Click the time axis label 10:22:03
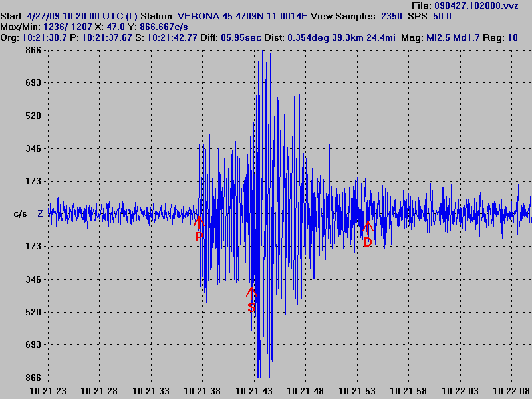Screen dimensions: 532x399 pyautogui.click(x=460, y=391)
